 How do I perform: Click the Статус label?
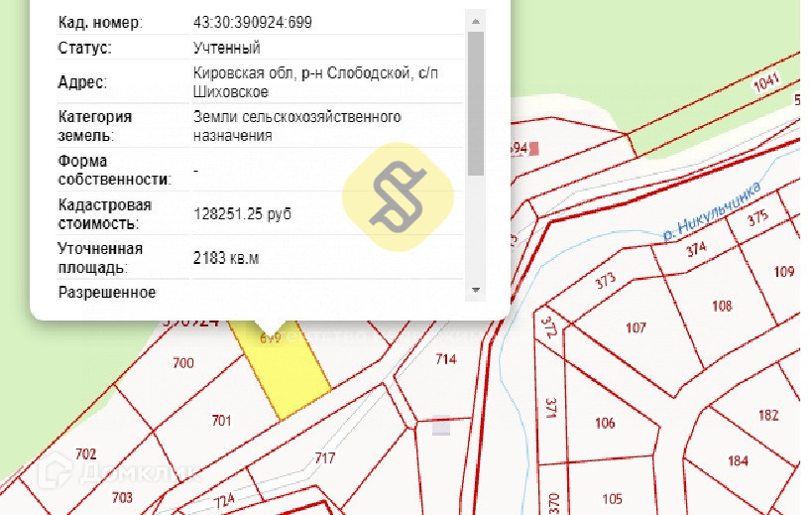[85, 48]
